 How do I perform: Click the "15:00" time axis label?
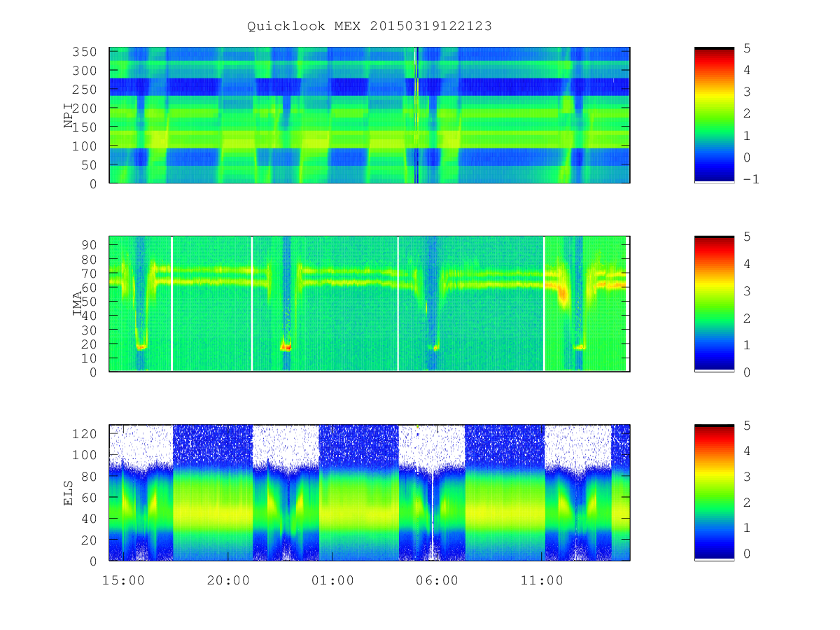tap(123, 581)
